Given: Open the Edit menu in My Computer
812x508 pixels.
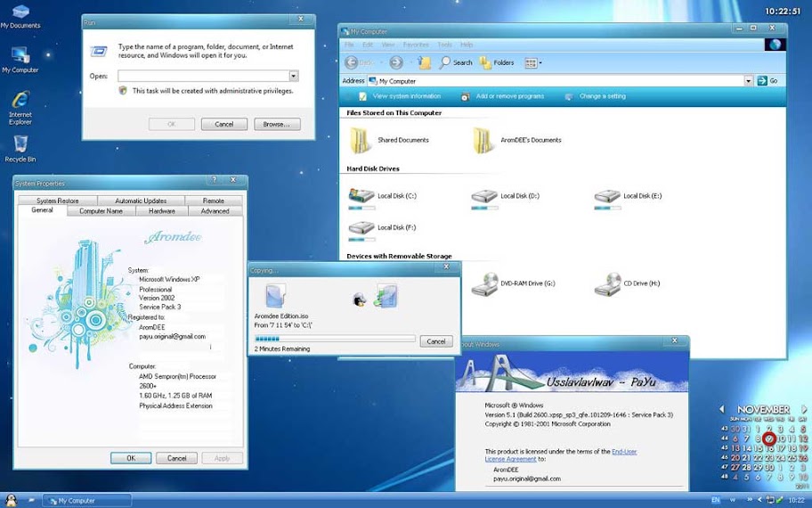Looking at the screenshot, I should point(368,45).
